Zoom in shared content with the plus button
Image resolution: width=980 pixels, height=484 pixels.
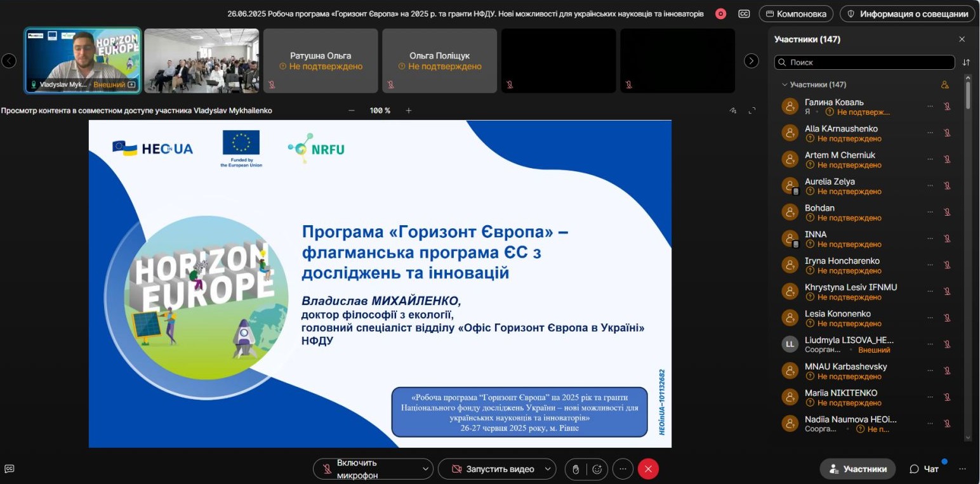[x=409, y=110]
